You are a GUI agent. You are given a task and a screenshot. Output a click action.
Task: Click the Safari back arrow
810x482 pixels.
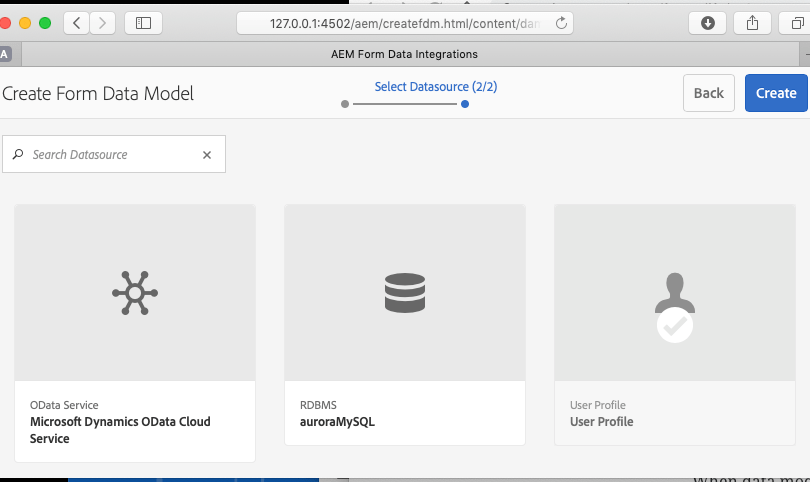[x=77, y=23]
